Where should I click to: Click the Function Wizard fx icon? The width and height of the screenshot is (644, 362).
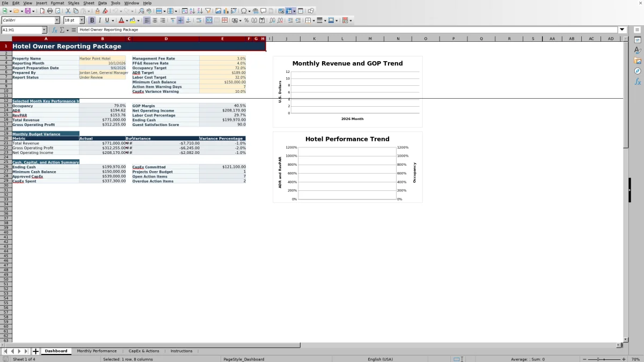pos(55,30)
